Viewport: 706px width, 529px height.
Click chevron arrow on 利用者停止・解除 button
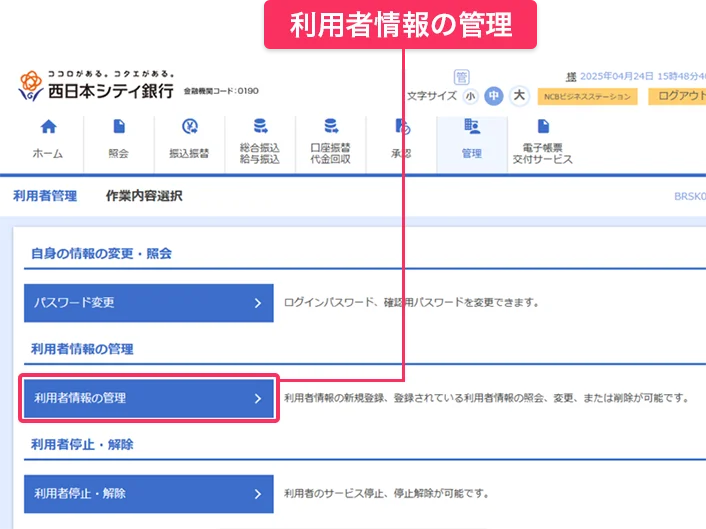pos(258,494)
